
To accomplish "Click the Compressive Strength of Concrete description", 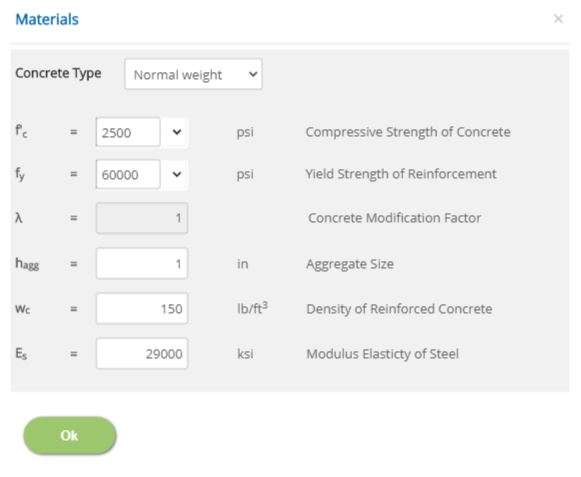I will click(408, 132).
